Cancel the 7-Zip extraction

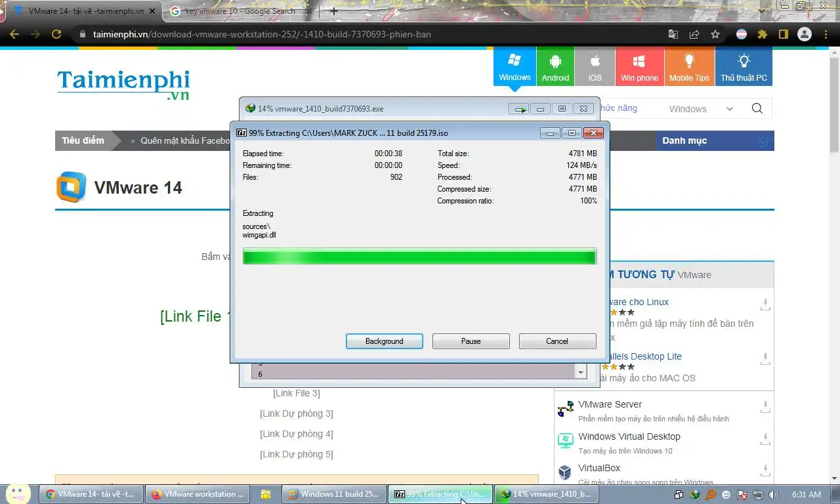click(557, 341)
